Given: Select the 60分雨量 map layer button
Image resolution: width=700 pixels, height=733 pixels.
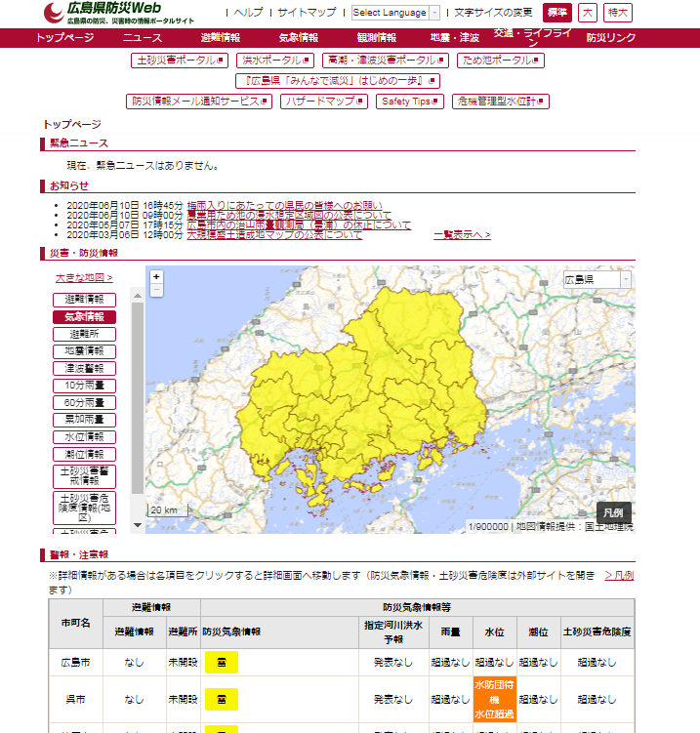Looking at the screenshot, I should [x=84, y=402].
